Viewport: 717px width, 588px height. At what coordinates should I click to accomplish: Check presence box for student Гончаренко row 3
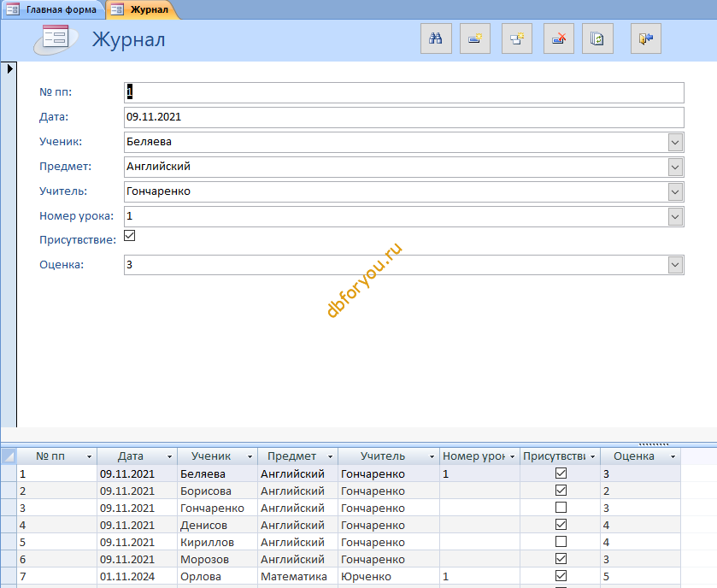[x=561, y=508]
